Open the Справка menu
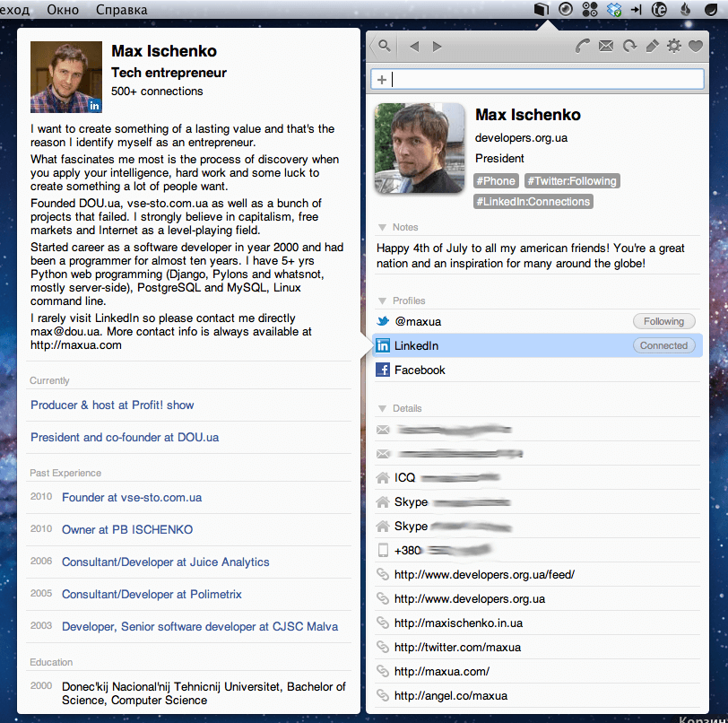The image size is (728, 723). point(122,10)
